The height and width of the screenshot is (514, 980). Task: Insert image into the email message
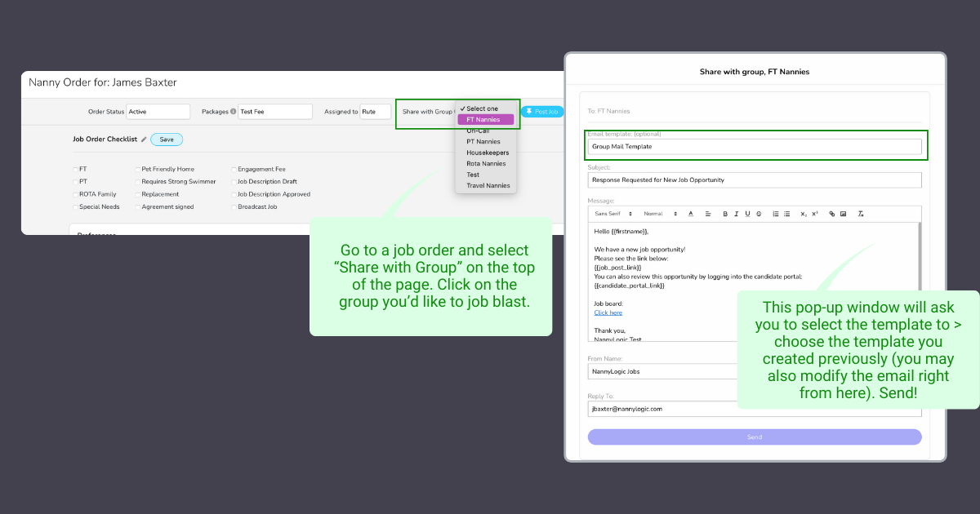click(x=844, y=214)
